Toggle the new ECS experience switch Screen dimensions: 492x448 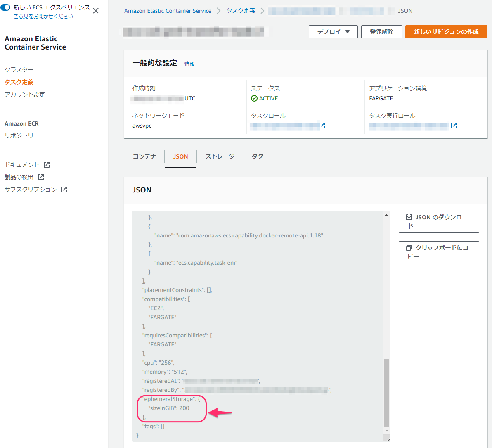coord(5,7)
